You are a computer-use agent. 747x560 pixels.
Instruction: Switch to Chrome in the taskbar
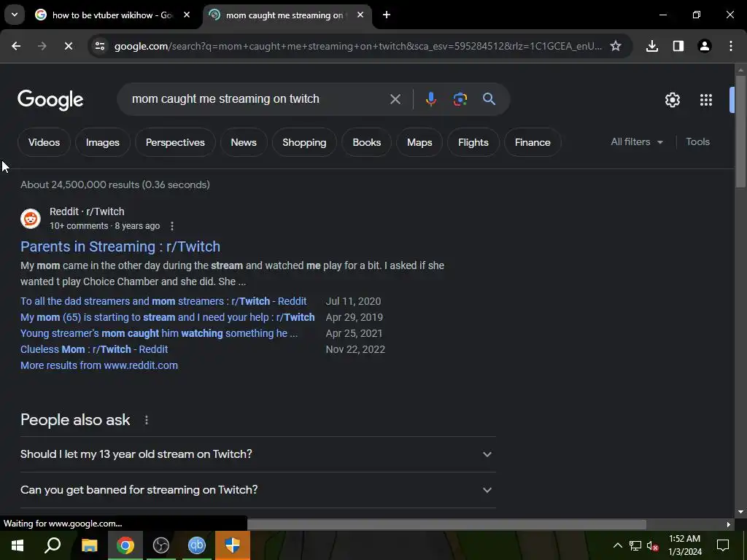coord(125,545)
